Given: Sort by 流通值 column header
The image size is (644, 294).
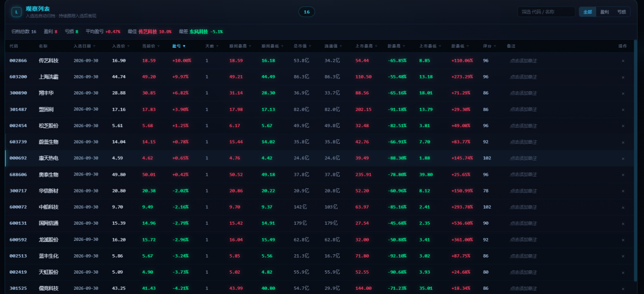Looking at the screenshot, I should [x=333, y=46].
